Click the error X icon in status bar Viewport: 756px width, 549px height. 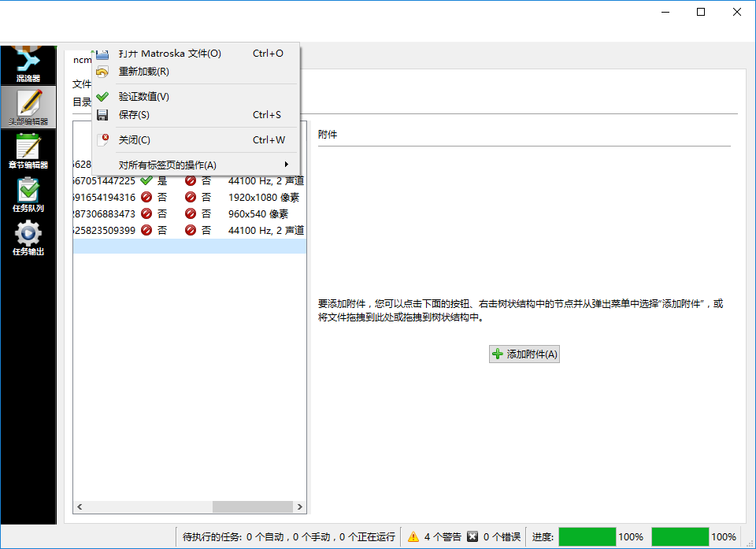click(x=472, y=536)
